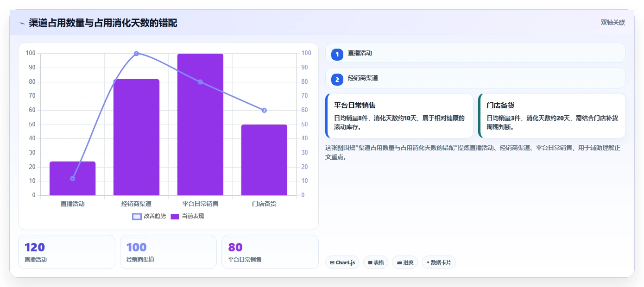Click the number 1 badge
Viewport: 644px width, 287px height.
point(337,54)
